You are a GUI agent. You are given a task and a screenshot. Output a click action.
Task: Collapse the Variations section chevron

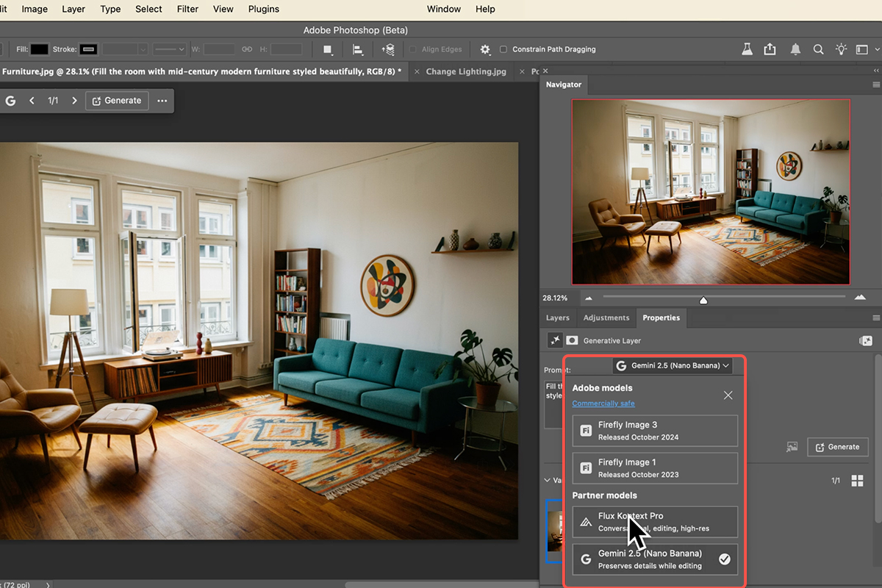click(548, 481)
